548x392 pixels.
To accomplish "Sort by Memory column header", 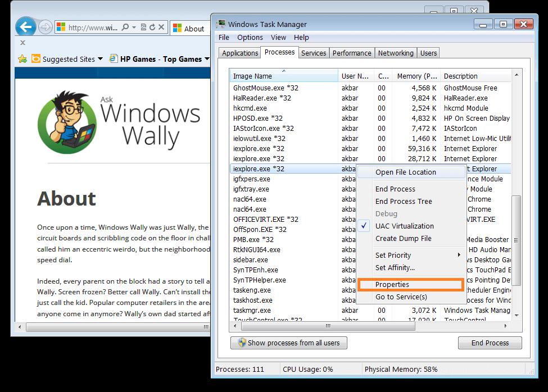I will (x=416, y=76).
